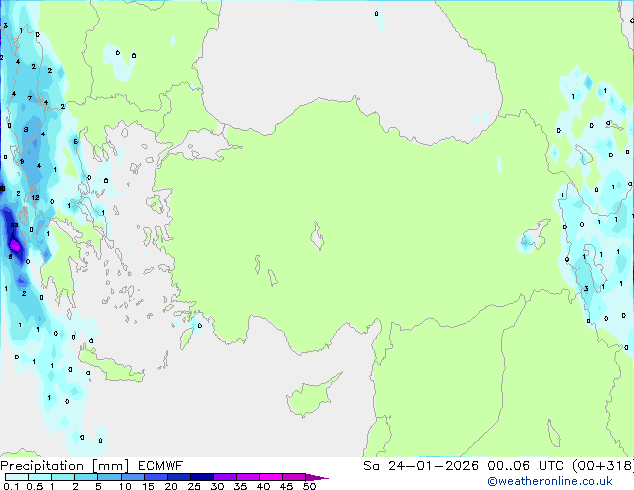Screen dimensions: 634x490
Task: Click the 'ECMWF' model label
Action: pyautogui.click(x=161, y=466)
